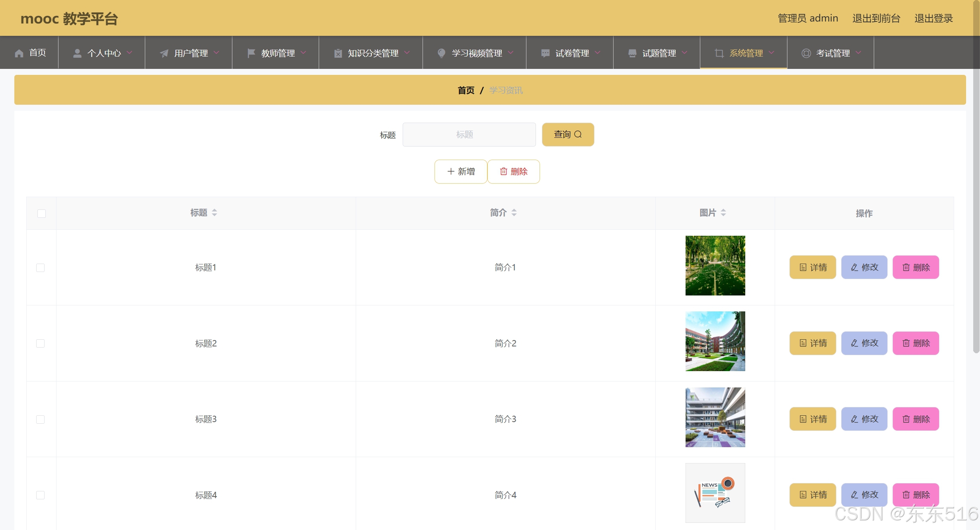Click the paper plane icon for 用户管理
The width and height of the screenshot is (980, 530).
tap(164, 53)
